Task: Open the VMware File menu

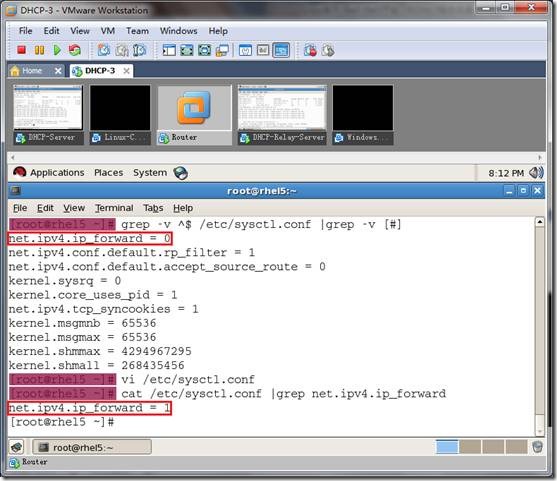Action: 26,31
